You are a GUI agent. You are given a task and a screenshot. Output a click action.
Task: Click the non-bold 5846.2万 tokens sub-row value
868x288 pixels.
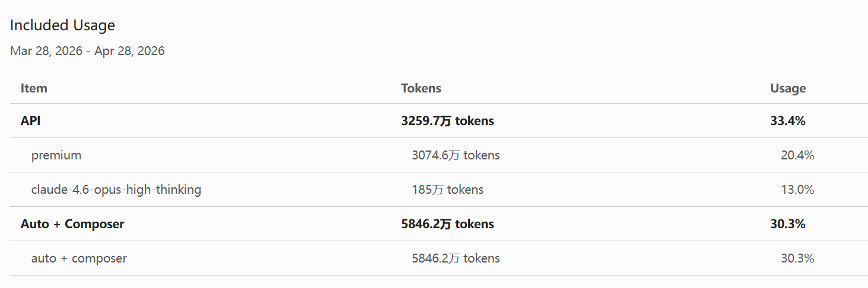tap(456, 258)
